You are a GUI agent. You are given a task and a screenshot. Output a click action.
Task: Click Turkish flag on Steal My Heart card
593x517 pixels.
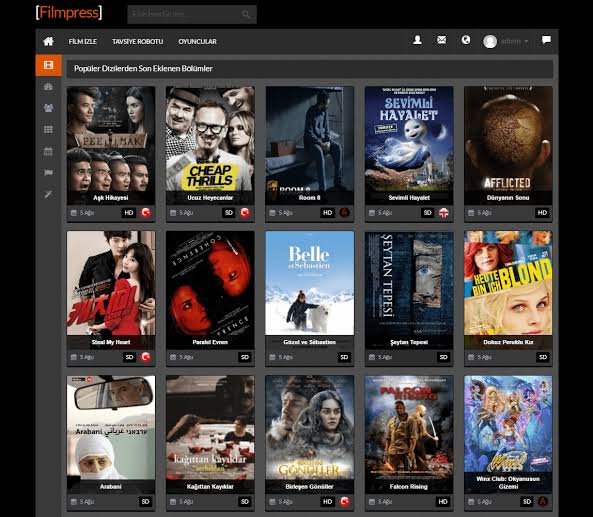pos(146,357)
